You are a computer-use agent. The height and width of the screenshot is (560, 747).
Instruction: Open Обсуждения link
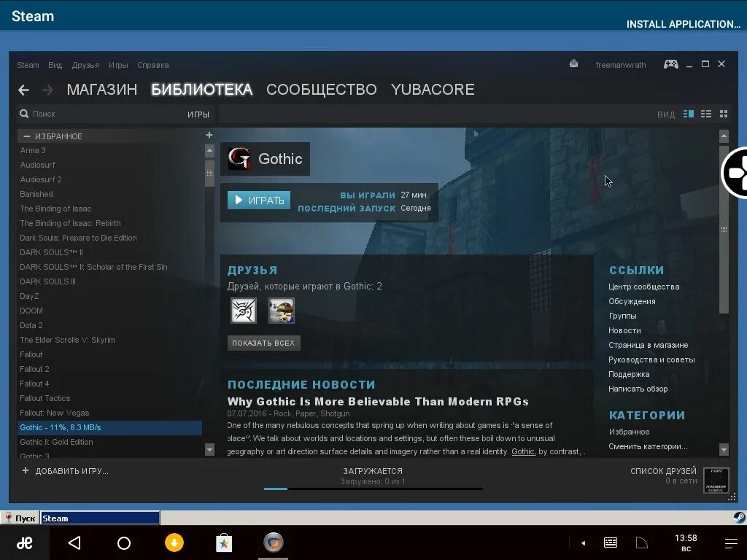click(632, 301)
